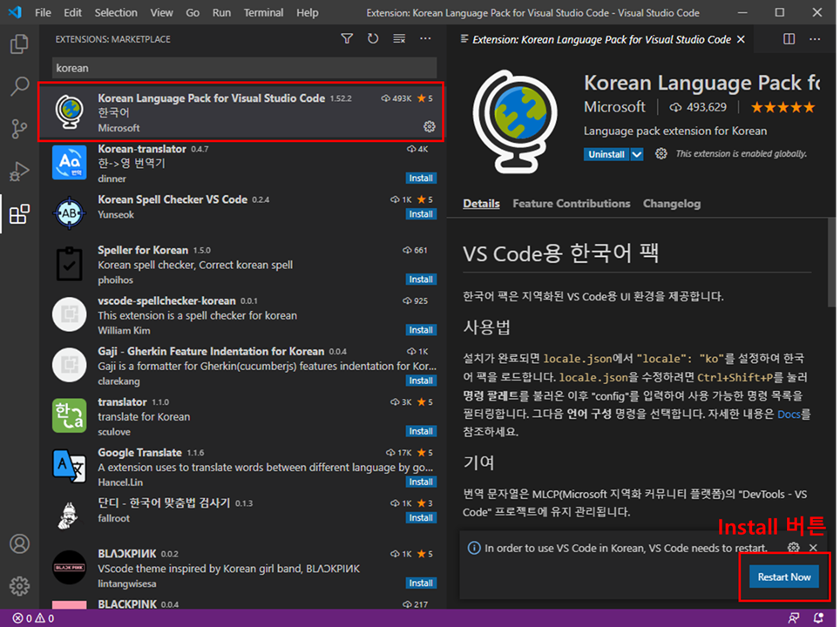Refresh the extensions list
Screen dimensions: 840x627
[373, 38]
